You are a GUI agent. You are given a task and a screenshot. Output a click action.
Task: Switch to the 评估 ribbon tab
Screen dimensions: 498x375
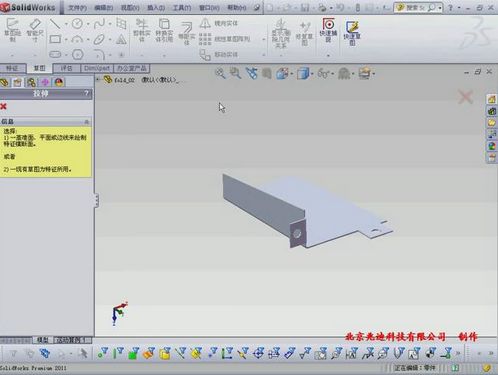click(x=66, y=68)
